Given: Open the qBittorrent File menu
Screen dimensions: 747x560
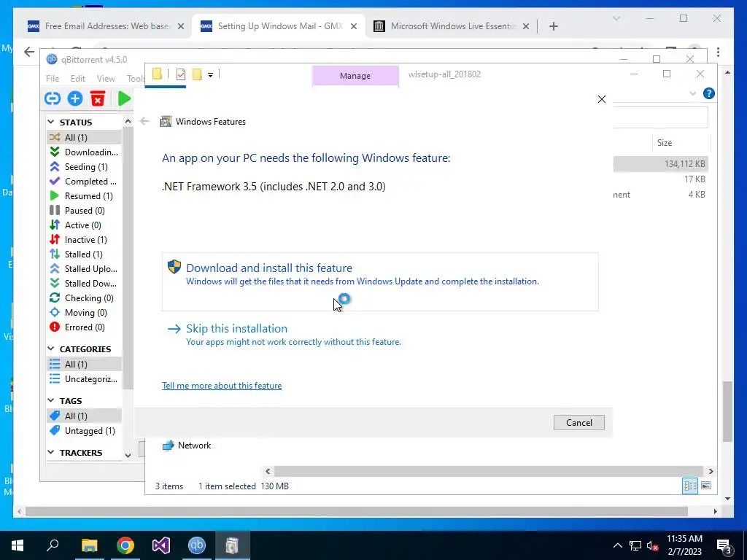Looking at the screenshot, I should (x=53, y=79).
